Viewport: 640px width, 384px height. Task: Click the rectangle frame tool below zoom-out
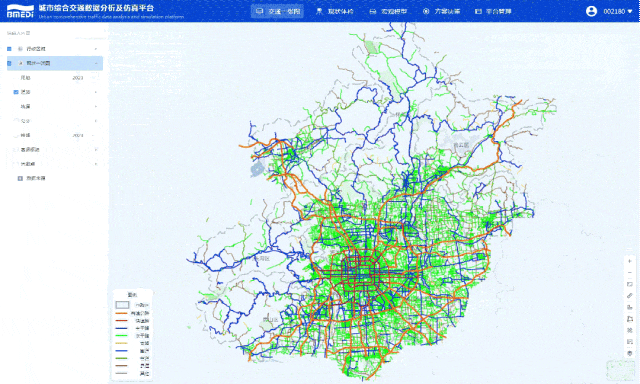click(x=630, y=284)
